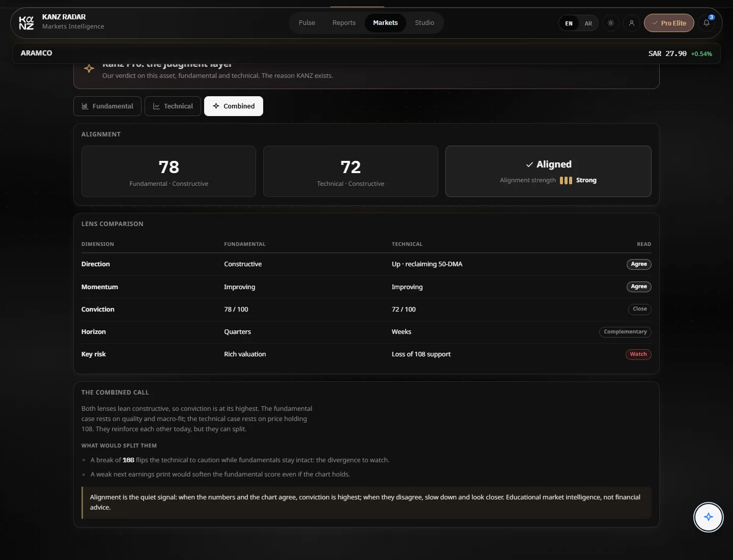Click the ARAMCO ticker name

(37, 53)
